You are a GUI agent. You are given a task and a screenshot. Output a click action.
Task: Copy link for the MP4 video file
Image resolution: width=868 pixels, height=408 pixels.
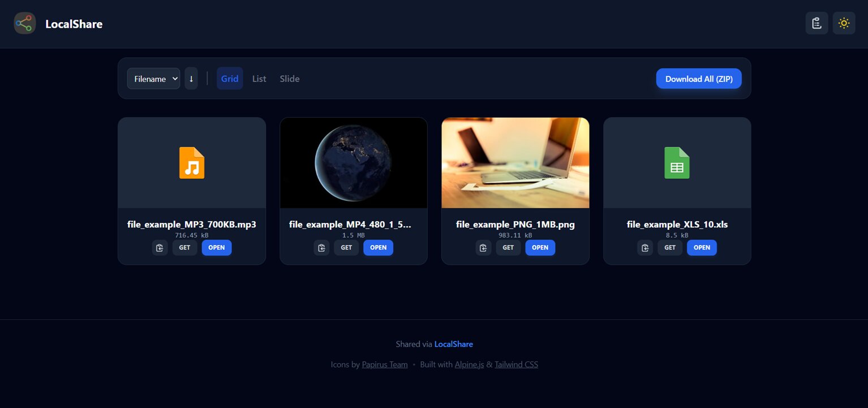pyautogui.click(x=321, y=248)
